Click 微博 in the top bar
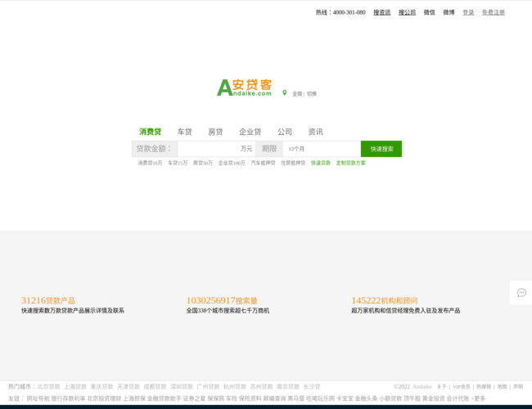This screenshot has height=409, width=532. 449,12
